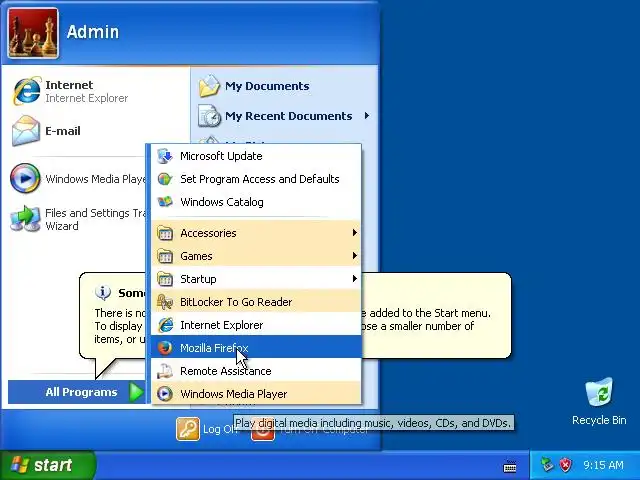
Task: Click the All Programs label
Action: point(81,392)
